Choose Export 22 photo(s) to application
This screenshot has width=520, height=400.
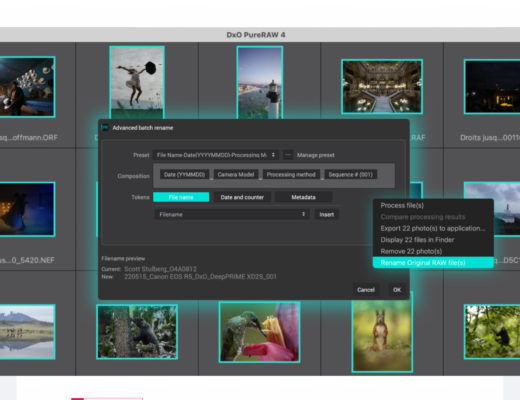tap(433, 228)
